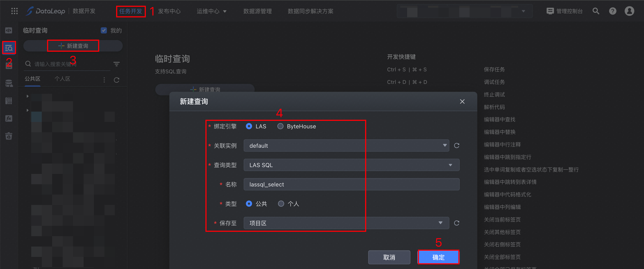Viewport: 644px width, 269px height.
Task: Expand the 保存至 项目区 dropdown
Action: pos(346,223)
